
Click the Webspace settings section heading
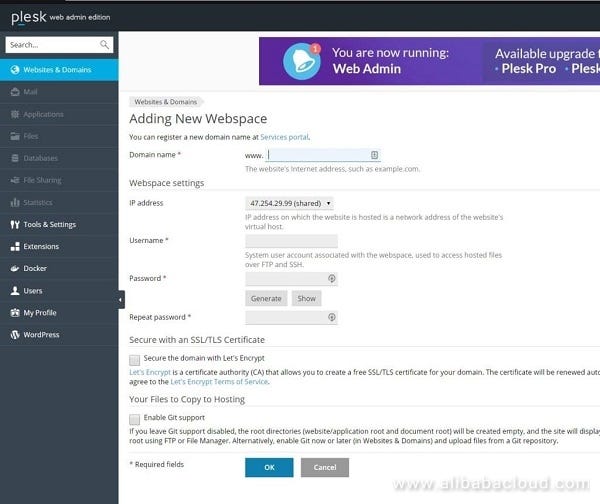[166, 183]
